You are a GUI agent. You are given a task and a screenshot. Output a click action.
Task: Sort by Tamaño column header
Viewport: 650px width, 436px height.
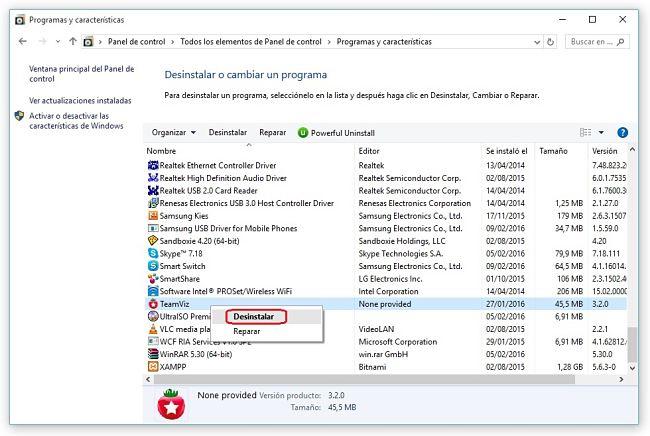point(561,151)
